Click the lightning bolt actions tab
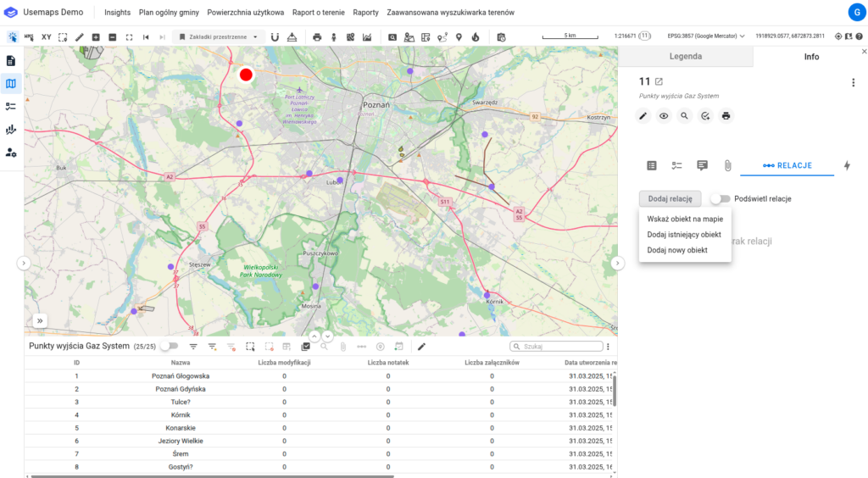The width and height of the screenshot is (868, 478). tap(847, 165)
